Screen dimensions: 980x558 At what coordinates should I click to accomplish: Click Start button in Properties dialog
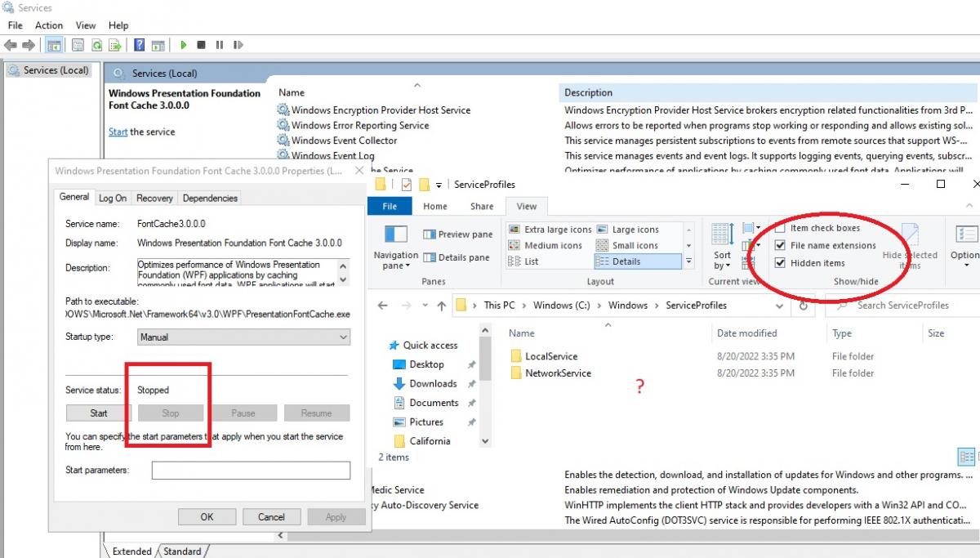click(99, 413)
